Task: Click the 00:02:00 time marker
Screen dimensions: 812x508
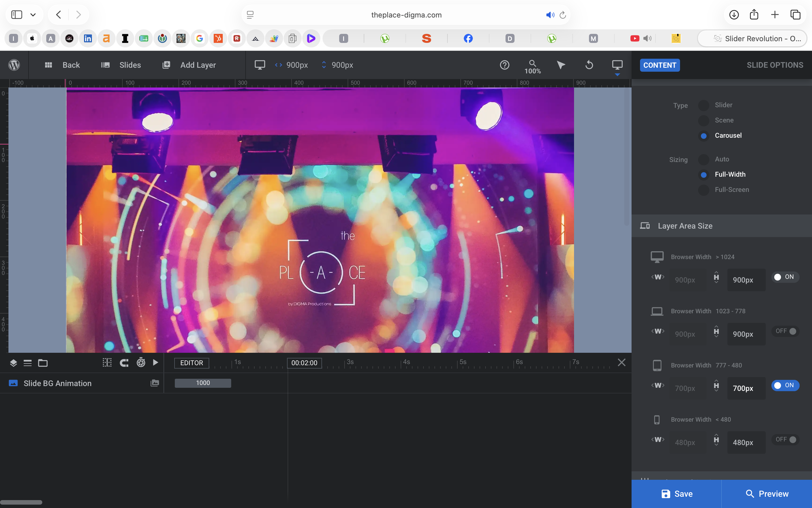Action: [304, 363]
